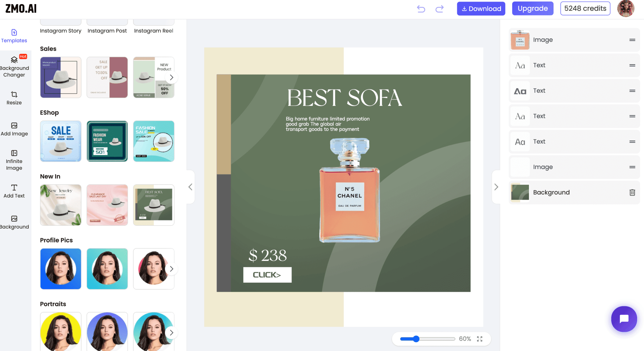
Task: Click the ZMO.AI logo
Action: (x=21, y=8)
